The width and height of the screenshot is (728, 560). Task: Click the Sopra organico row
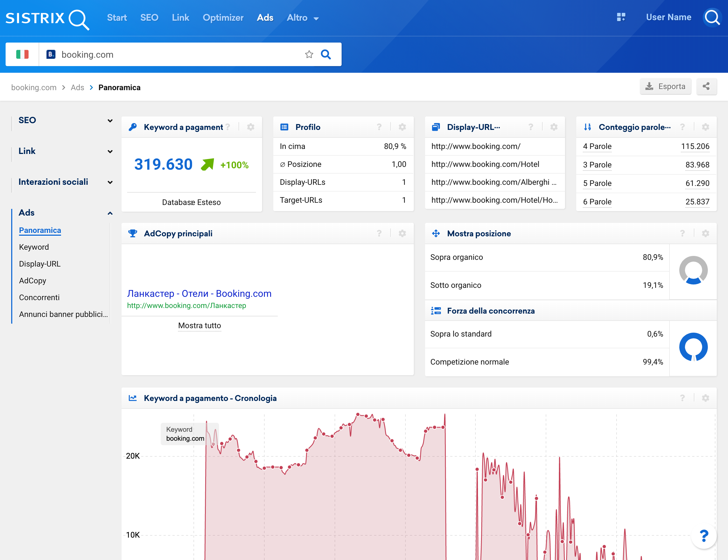coord(547,257)
